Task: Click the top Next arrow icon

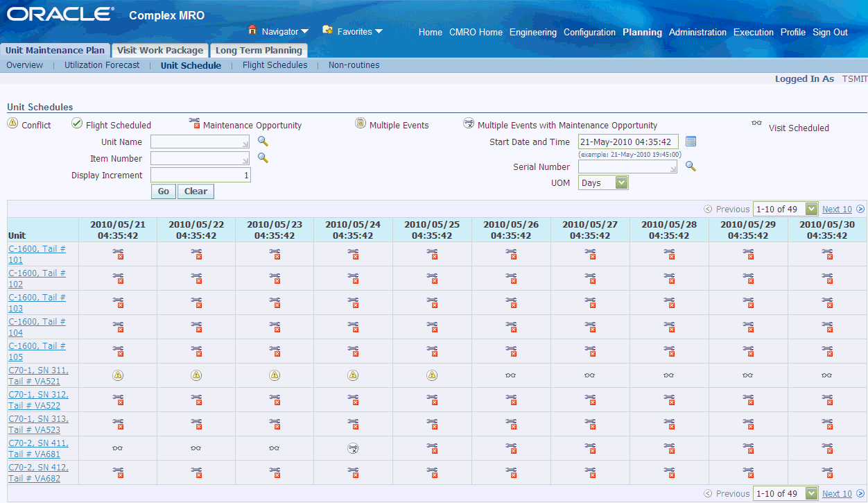Action: click(860, 209)
